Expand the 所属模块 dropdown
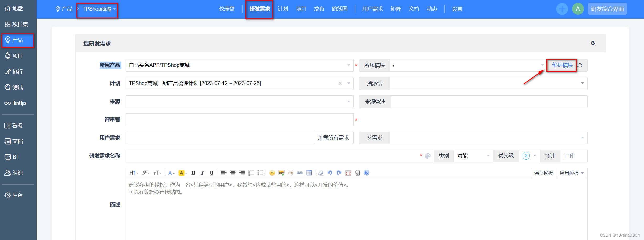The image size is (644, 240). [542, 65]
